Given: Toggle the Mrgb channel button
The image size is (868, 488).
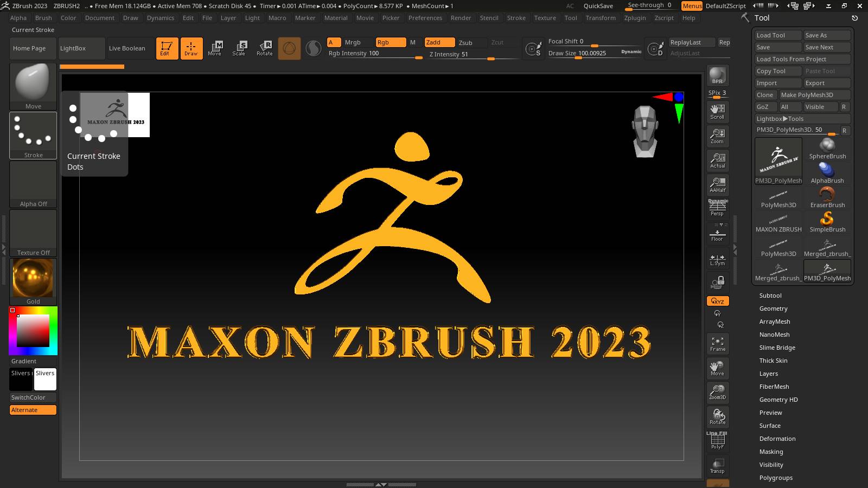Looking at the screenshot, I should click(352, 42).
